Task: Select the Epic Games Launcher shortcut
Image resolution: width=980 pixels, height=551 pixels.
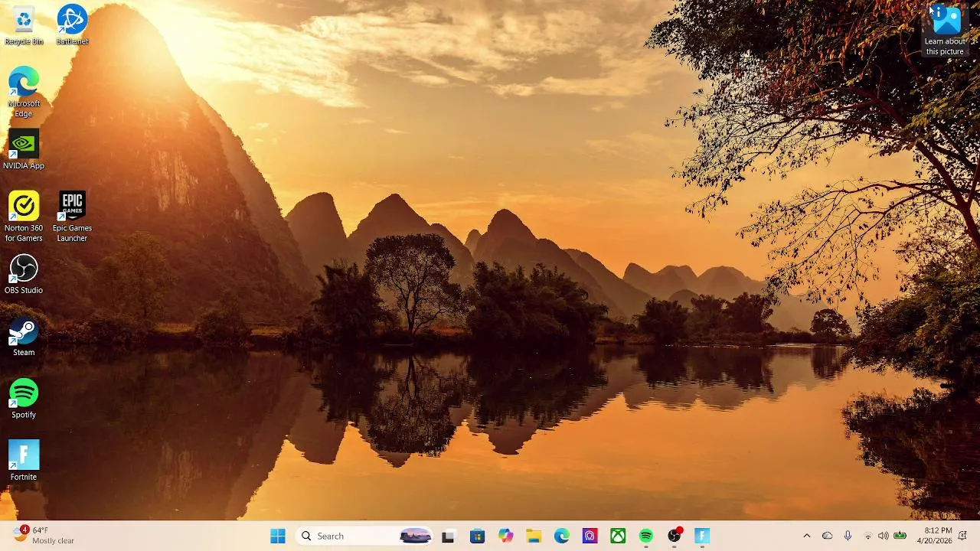Action: [72, 217]
